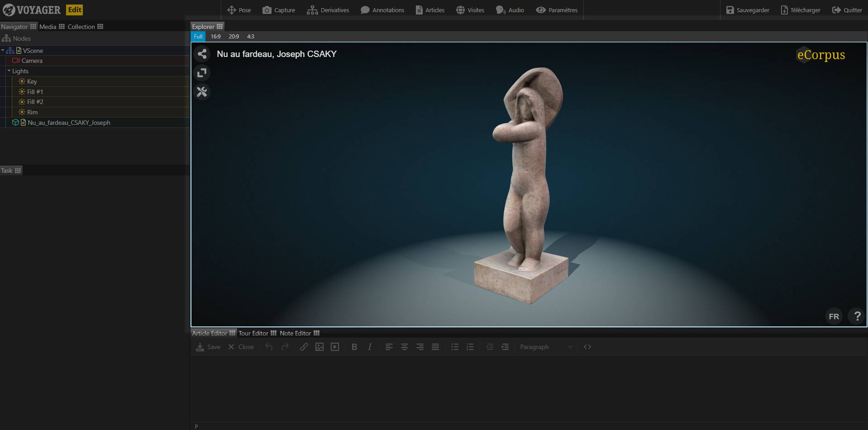
Task: Switch to the Media tab
Action: click(x=52, y=27)
